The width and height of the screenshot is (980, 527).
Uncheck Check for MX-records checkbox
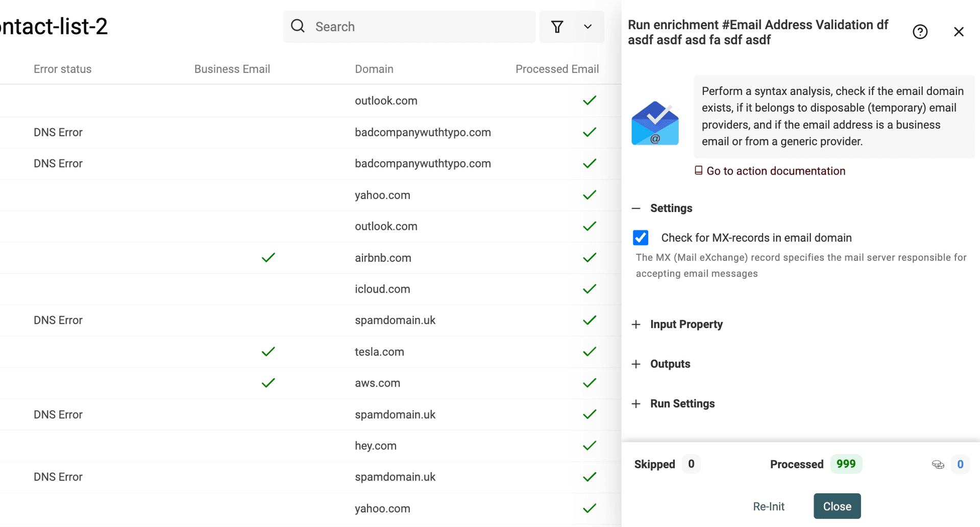[641, 238]
